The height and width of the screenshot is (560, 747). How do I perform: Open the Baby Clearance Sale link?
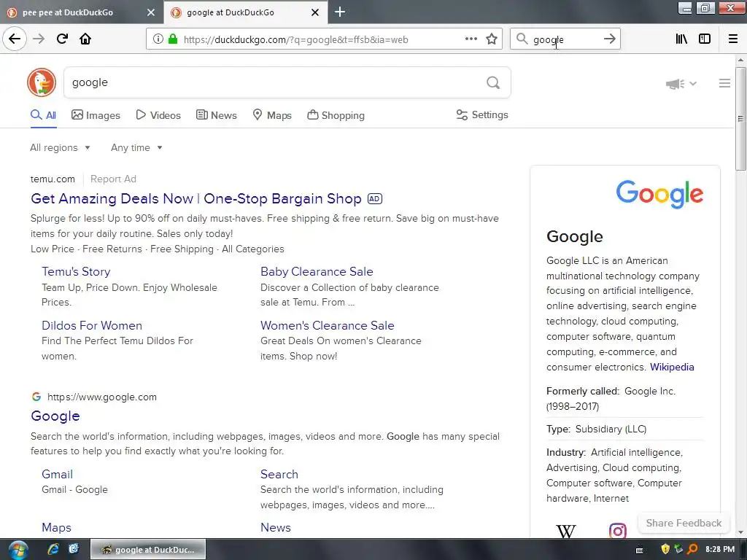317,271
